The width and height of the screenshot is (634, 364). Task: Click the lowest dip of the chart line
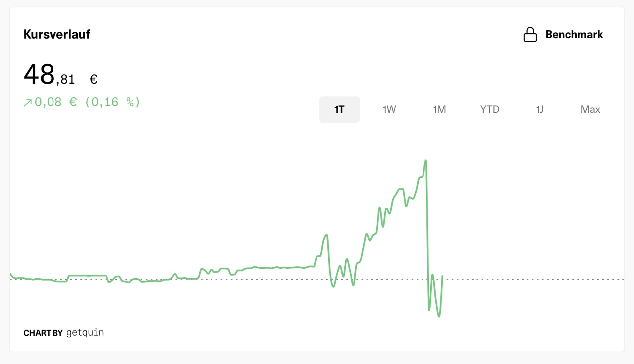pos(439,316)
